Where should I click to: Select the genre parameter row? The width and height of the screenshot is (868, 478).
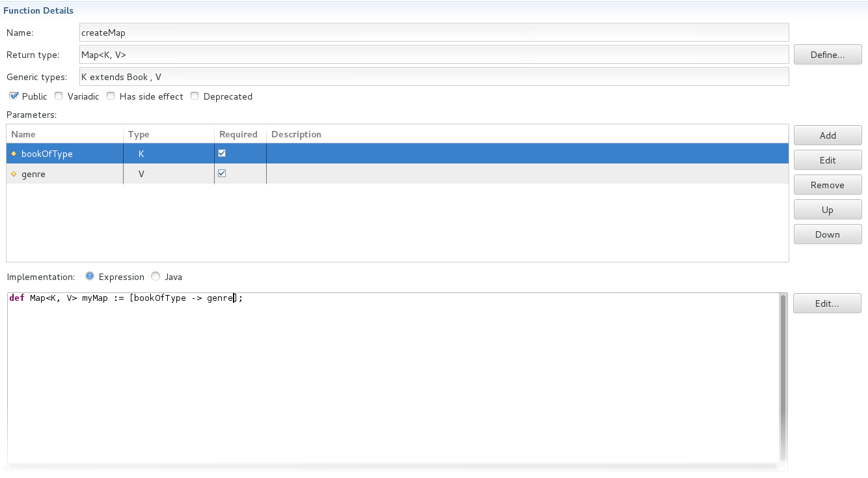[x=398, y=174]
